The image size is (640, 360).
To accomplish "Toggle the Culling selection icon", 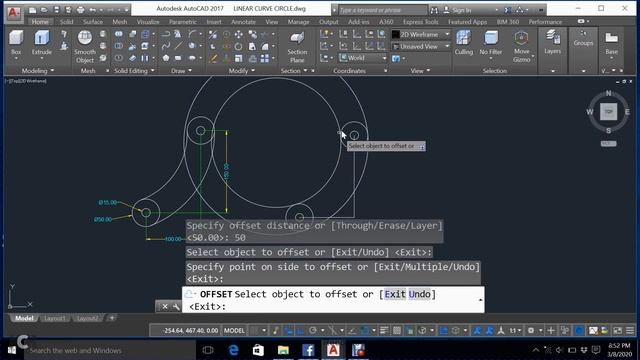I will 463,38.
